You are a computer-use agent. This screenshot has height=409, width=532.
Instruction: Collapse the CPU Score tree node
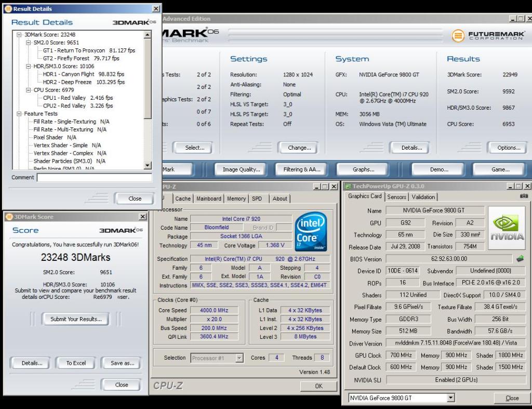pos(29,90)
